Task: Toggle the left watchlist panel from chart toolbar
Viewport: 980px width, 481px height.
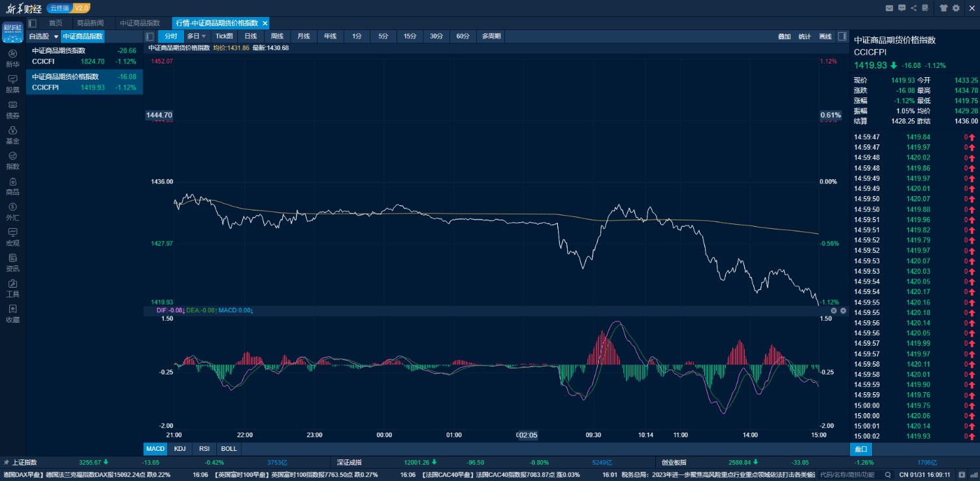Action: click(x=150, y=37)
